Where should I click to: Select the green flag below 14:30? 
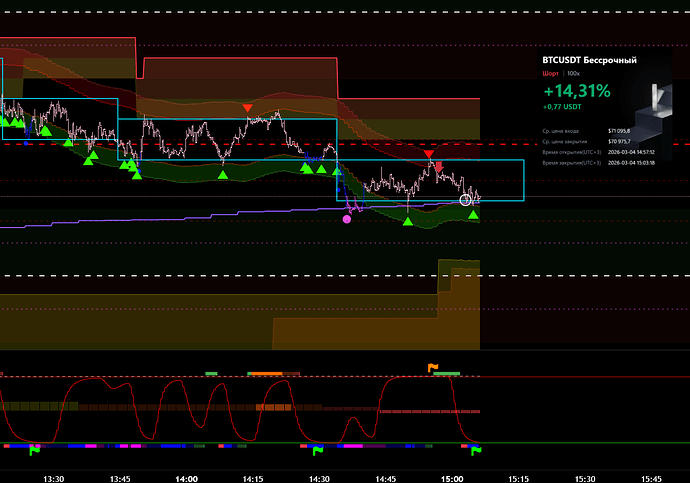point(319,451)
